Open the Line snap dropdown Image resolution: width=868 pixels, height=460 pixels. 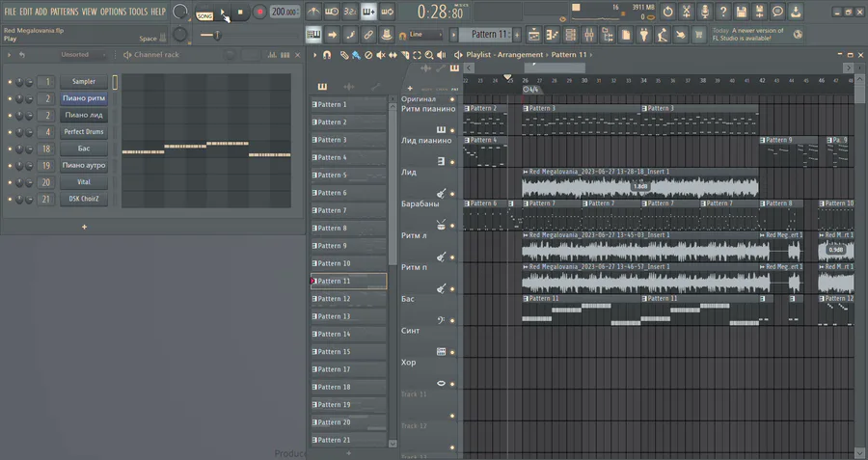424,35
